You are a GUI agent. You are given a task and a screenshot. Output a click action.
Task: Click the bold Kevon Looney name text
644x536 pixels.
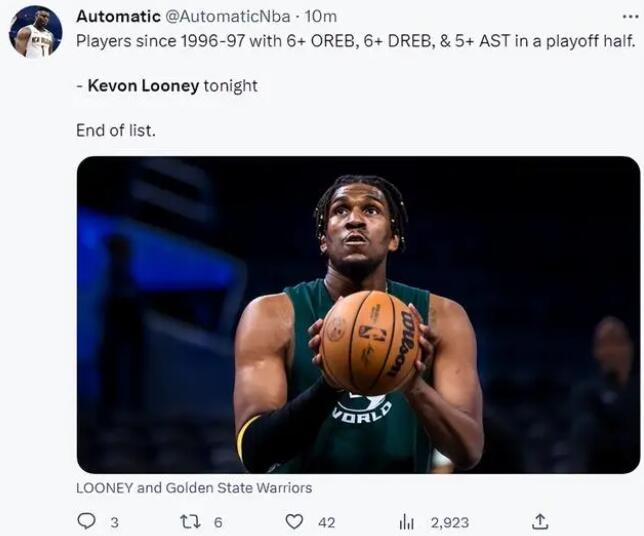(144, 86)
